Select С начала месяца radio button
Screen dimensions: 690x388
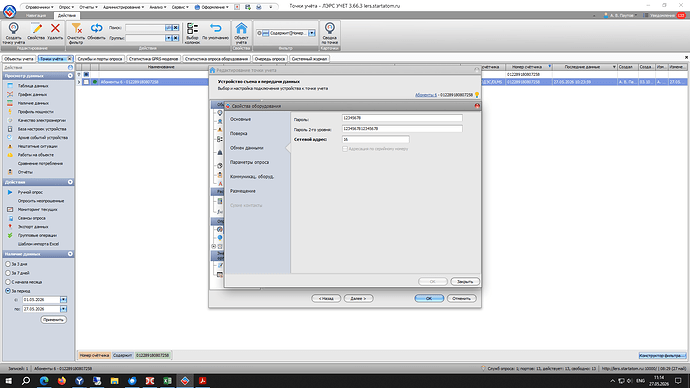tap(8, 282)
